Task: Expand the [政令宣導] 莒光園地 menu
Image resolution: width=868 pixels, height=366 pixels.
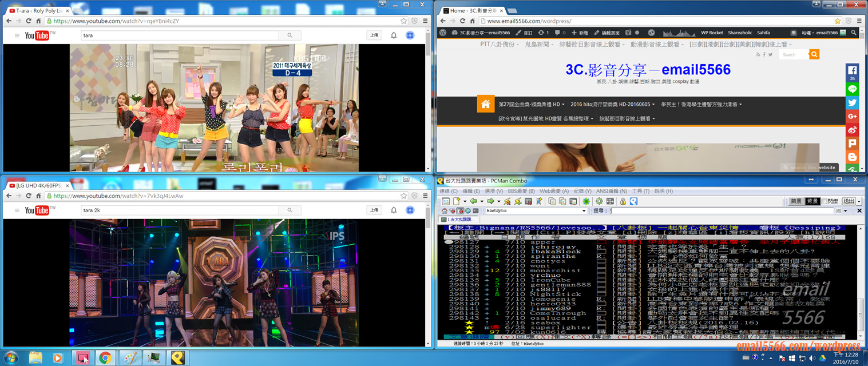Action: [x=545, y=118]
